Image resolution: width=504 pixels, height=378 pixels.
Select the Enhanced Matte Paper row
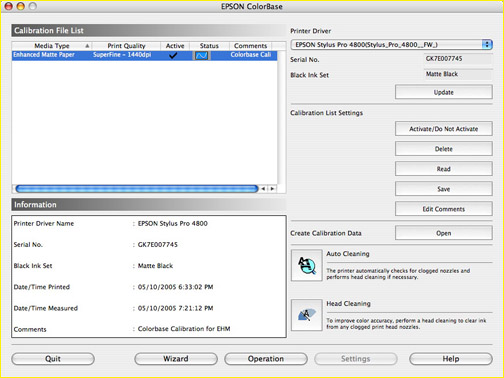pos(144,55)
